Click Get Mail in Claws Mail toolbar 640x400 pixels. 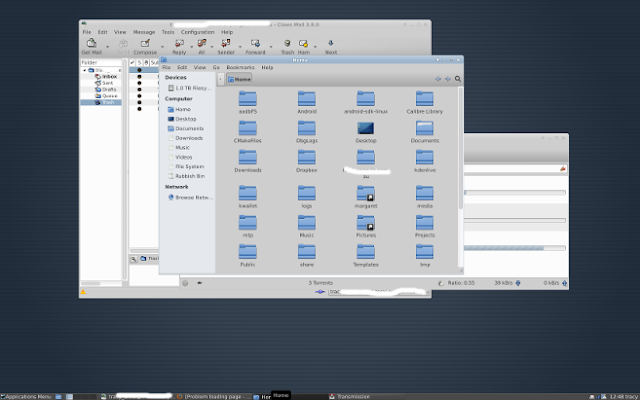click(92, 47)
